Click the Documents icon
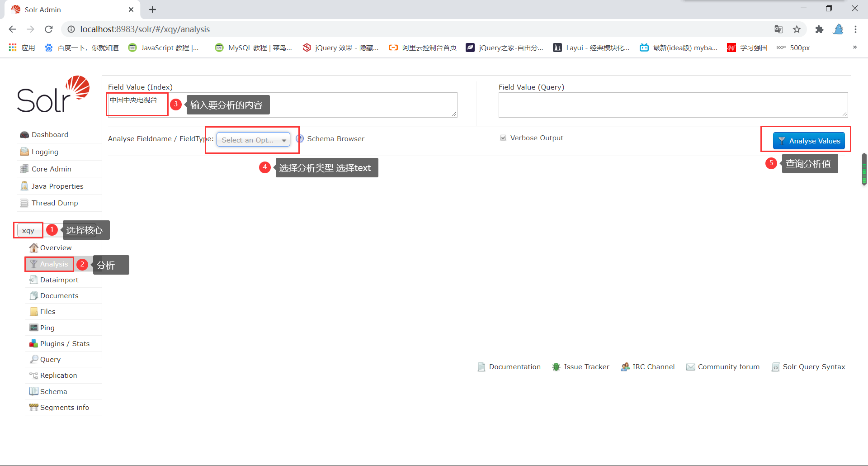This screenshot has width=868, height=466. pyautogui.click(x=34, y=295)
